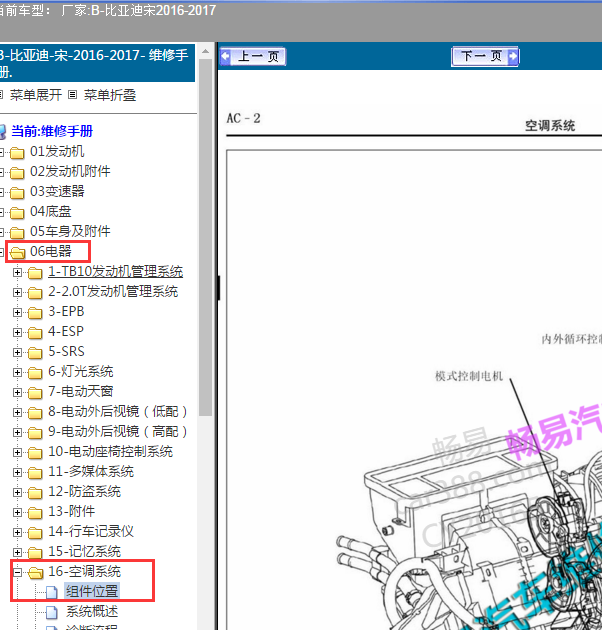
Task: Click open-folder icon beside 06电器
Action: click(x=17, y=253)
